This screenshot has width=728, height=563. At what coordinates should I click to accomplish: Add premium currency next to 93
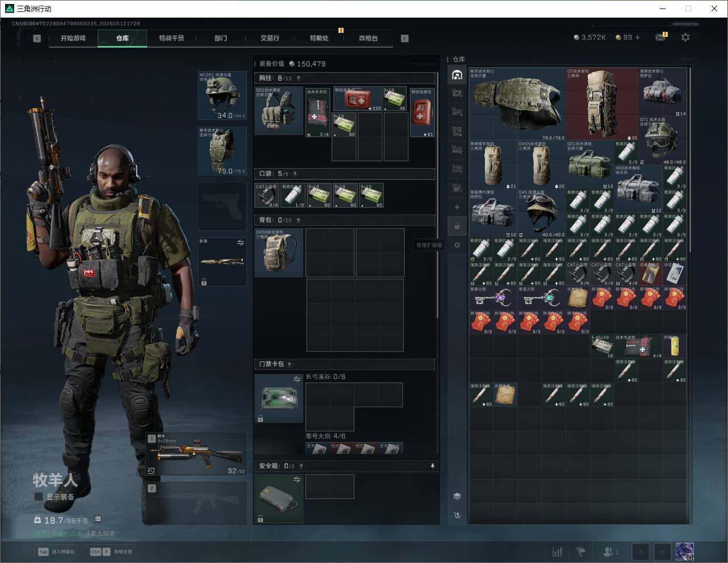coord(638,37)
